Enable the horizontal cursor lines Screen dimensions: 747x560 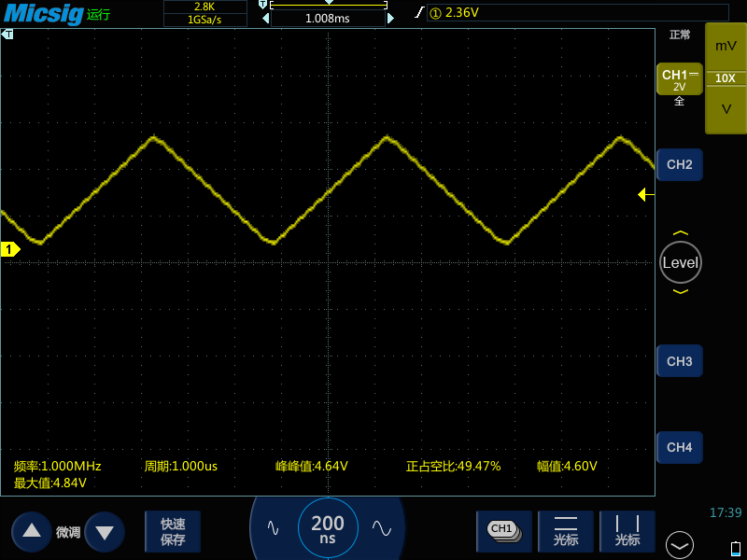pyautogui.click(x=566, y=531)
